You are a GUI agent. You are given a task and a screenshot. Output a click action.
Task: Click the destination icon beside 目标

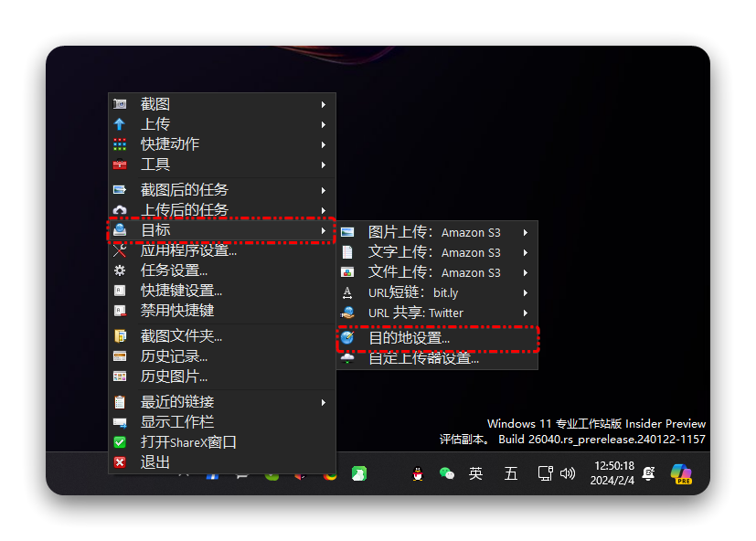pyautogui.click(x=120, y=230)
